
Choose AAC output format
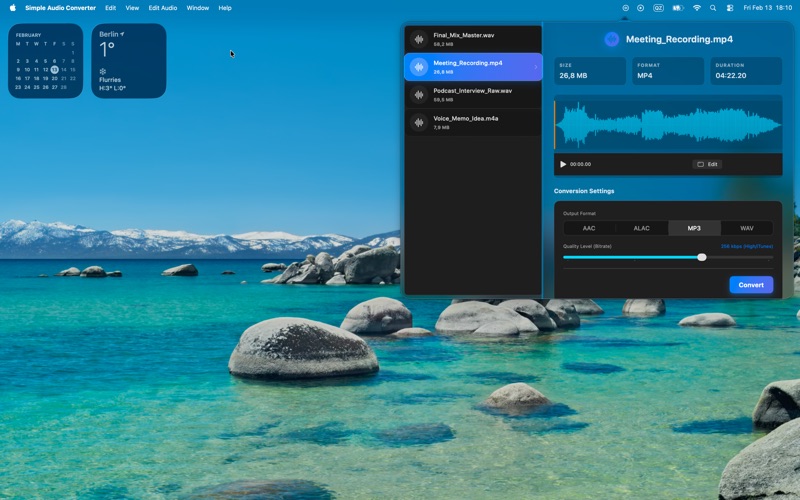[x=589, y=228]
